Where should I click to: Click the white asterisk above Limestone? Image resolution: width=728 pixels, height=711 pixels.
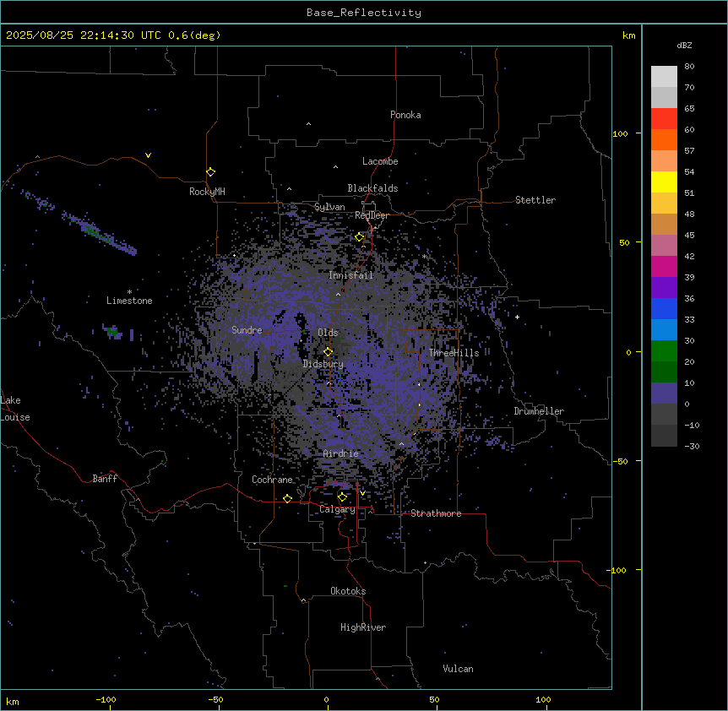coord(129,292)
